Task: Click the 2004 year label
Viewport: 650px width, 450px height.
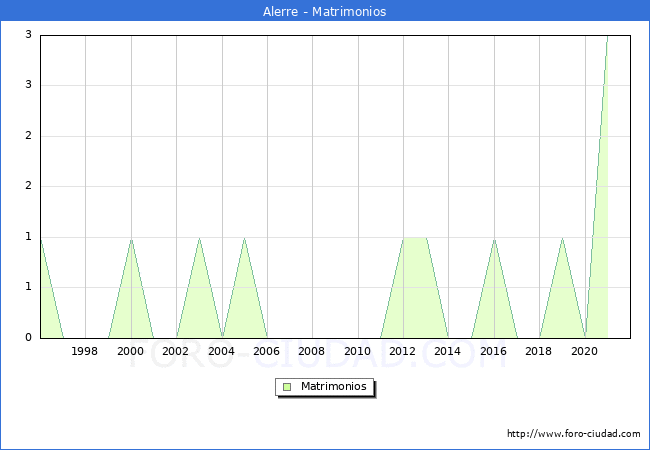Action: point(221,351)
